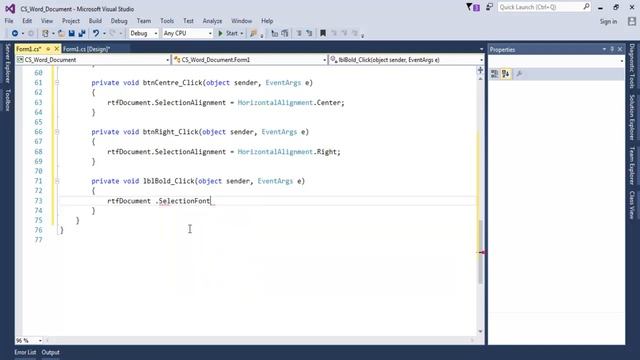Open the Team Explorer side tab
The image size is (640, 360).
[x=632, y=166]
